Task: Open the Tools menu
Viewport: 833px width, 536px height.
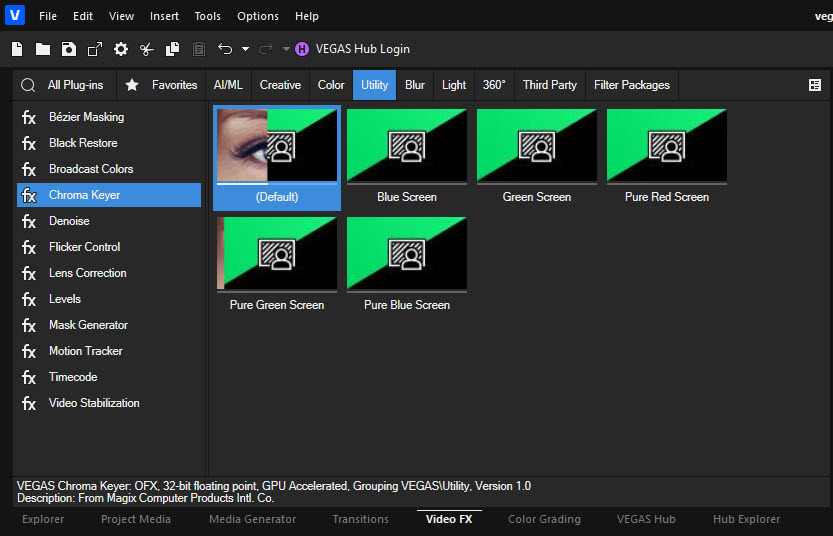Action: click(x=207, y=16)
